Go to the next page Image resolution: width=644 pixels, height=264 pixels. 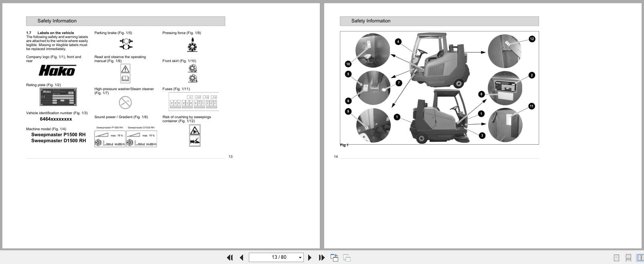coord(309,258)
